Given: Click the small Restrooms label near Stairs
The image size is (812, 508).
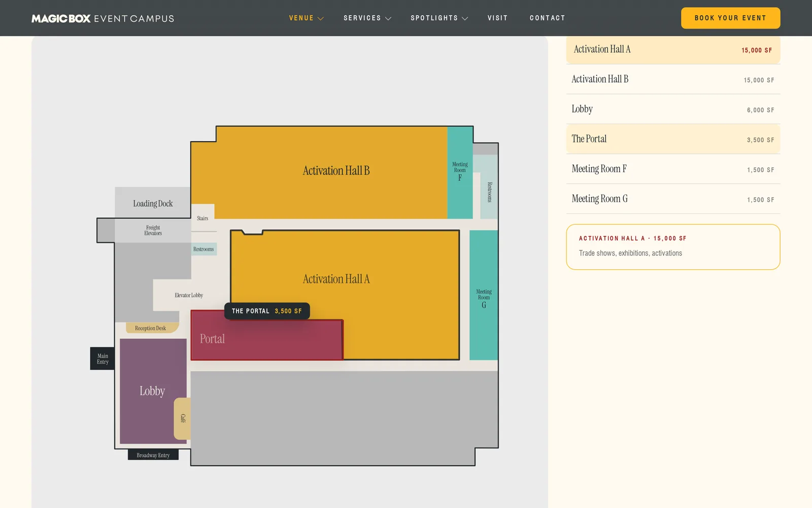Looking at the screenshot, I should (204, 249).
